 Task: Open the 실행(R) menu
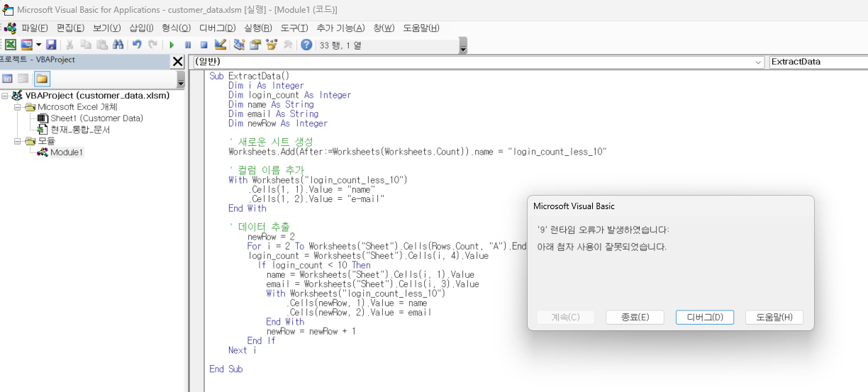click(257, 28)
